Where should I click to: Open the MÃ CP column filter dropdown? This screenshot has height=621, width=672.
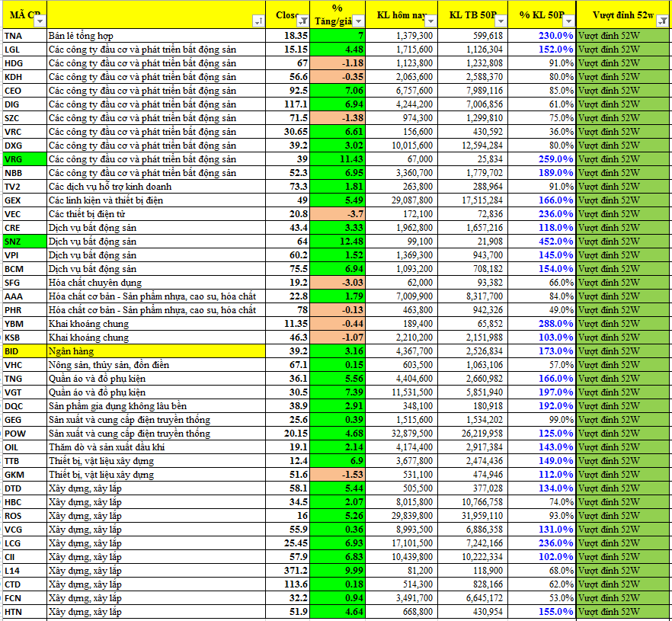[x=39, y=21]
